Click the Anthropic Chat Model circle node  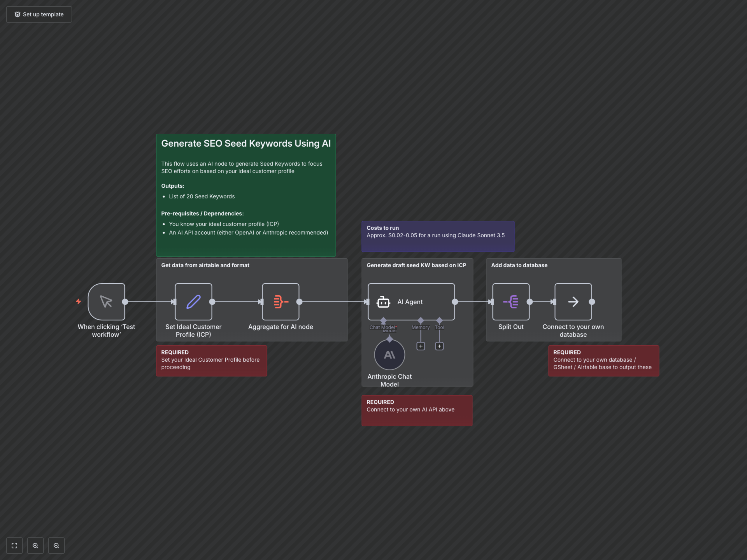point(389,355)
